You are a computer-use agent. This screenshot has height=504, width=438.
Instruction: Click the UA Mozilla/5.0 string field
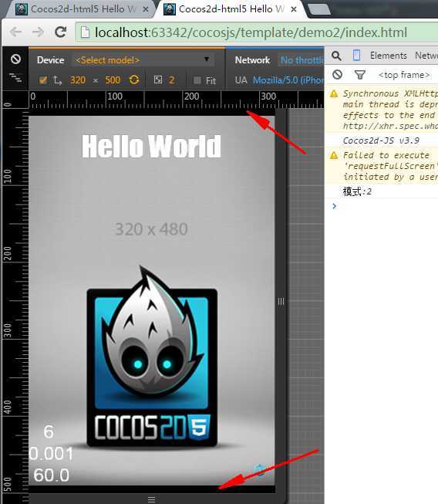(288, 80)
